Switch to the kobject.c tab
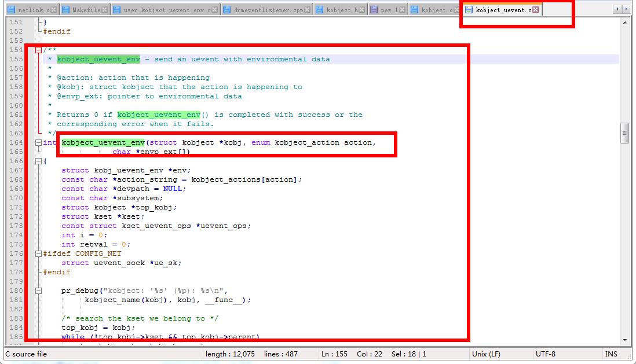636x364 pixels. pos(437,9)
